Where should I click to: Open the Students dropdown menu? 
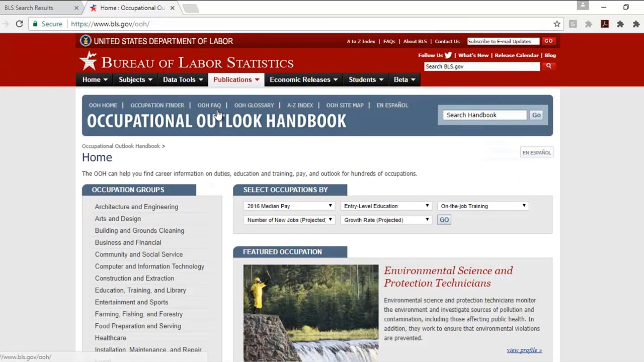[366, 79]
